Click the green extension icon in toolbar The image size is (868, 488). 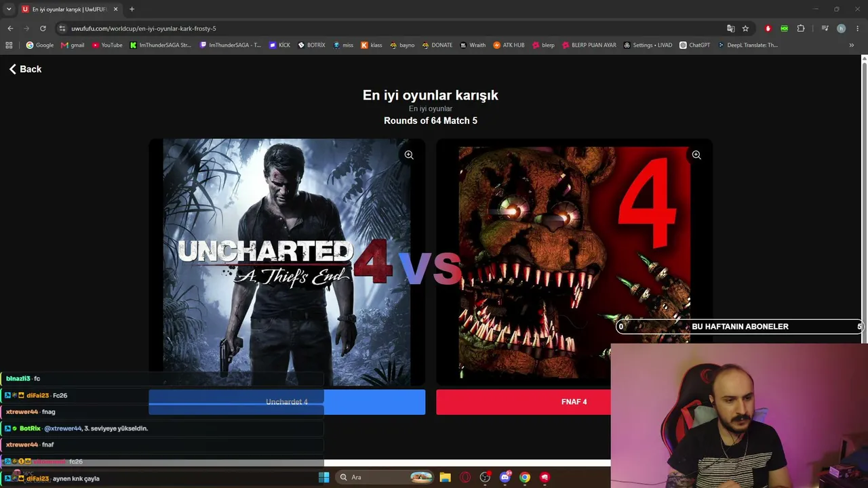(x=784, y=28)
